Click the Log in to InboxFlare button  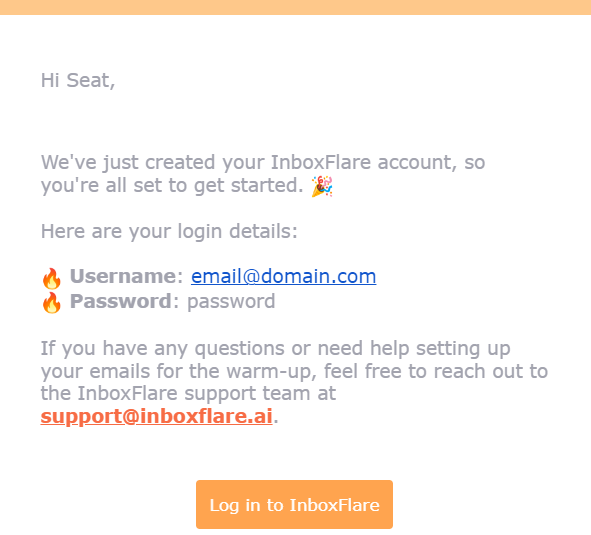pos(294,504)
